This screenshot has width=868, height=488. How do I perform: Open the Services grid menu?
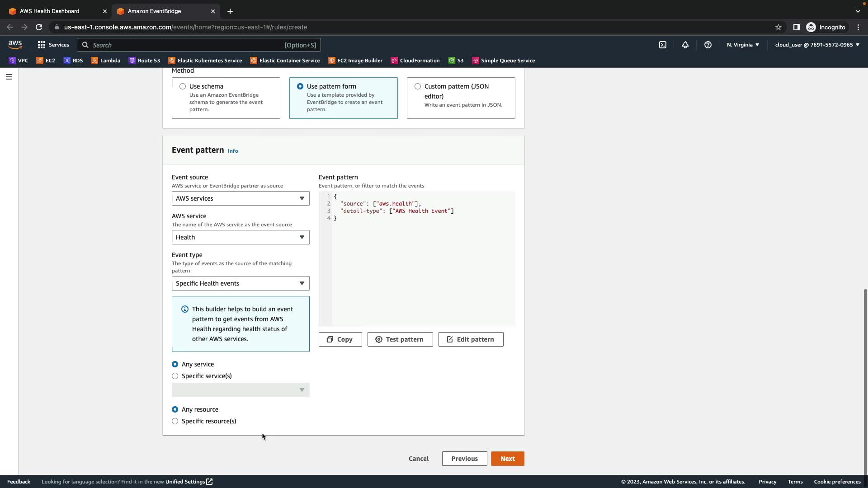[x=53, y=45]
